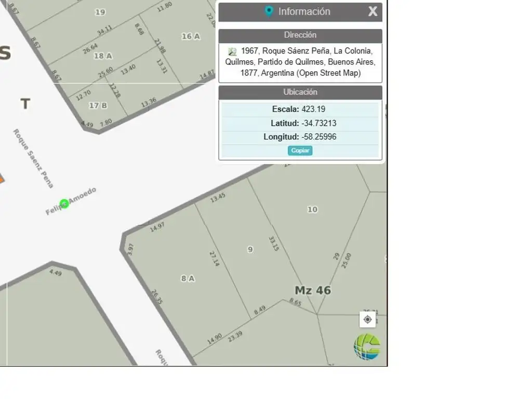Click the Open Street Map address text
The image size is (532, 399).
[x=300, y=62]
